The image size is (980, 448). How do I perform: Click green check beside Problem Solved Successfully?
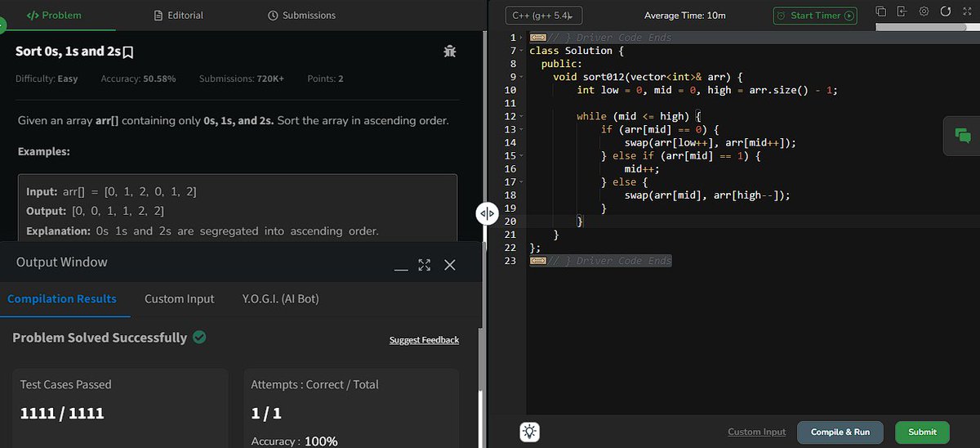[x=199, y=337]
